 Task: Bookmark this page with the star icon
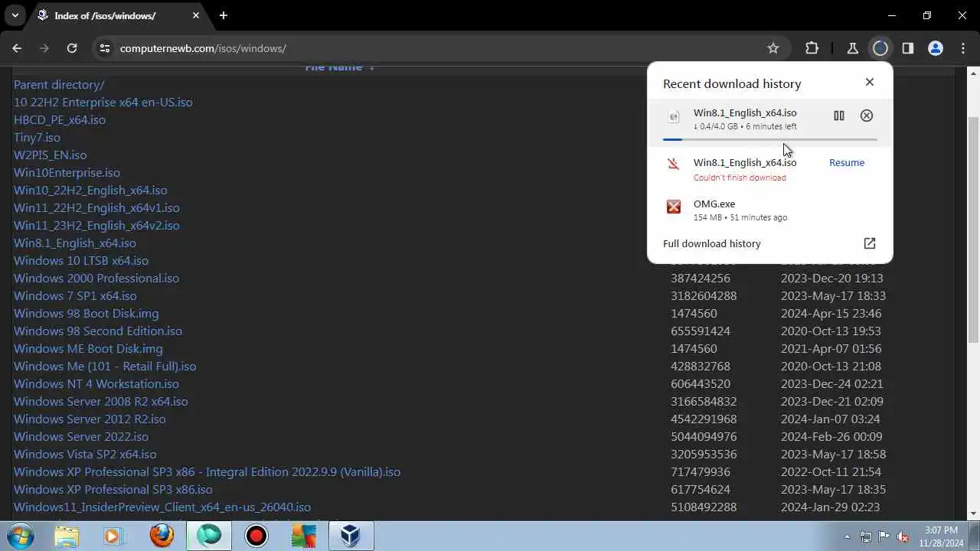773,48
